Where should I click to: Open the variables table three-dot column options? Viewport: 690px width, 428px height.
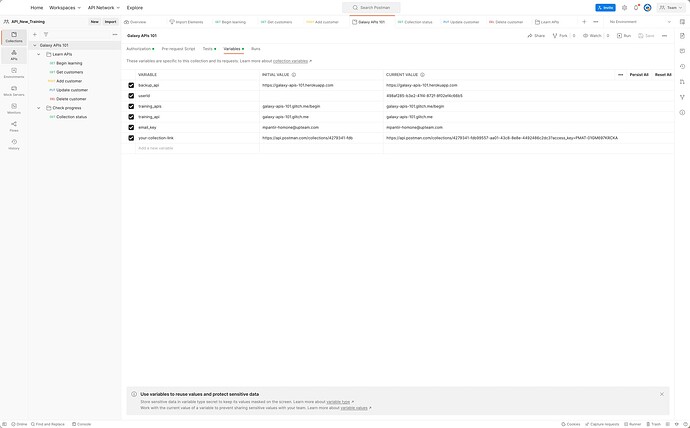pyautogui.click(x=620, y=75)
